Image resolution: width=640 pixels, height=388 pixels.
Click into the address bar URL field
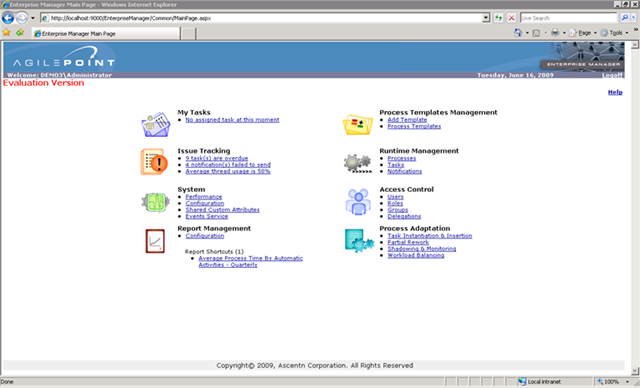(261, 18)
